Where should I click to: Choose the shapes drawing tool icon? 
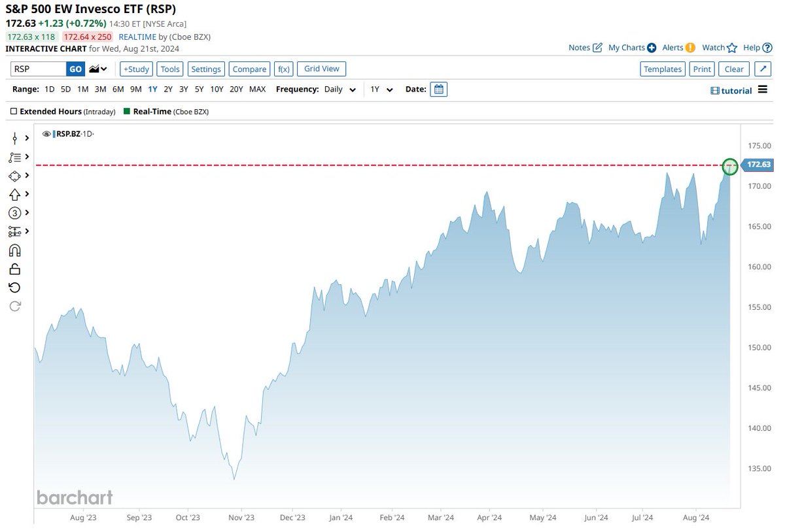(14, 176)
